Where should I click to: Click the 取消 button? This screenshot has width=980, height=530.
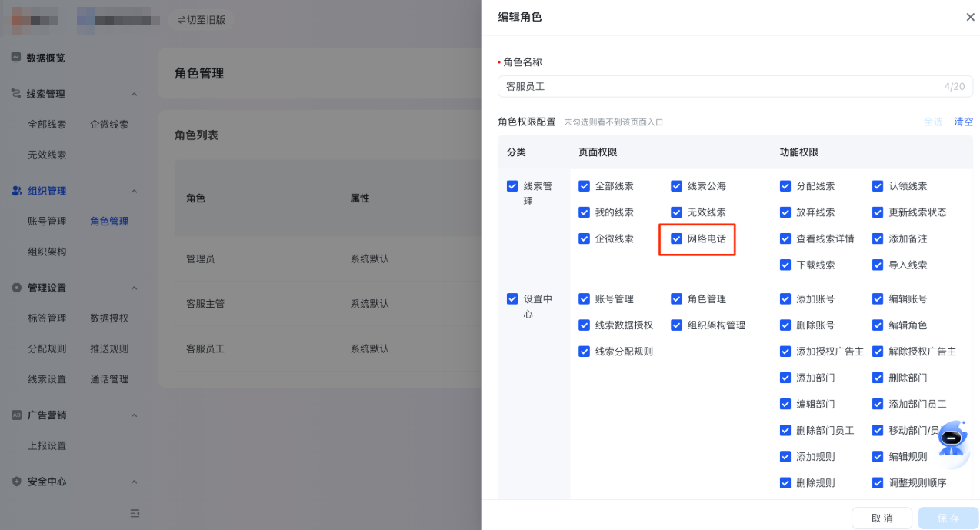point(881,518)
